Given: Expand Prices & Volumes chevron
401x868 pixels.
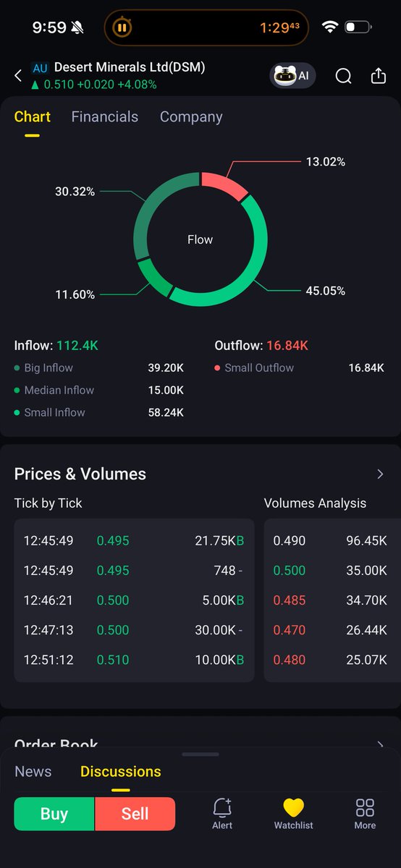Looking at the screenshot, I should point(380,474).
